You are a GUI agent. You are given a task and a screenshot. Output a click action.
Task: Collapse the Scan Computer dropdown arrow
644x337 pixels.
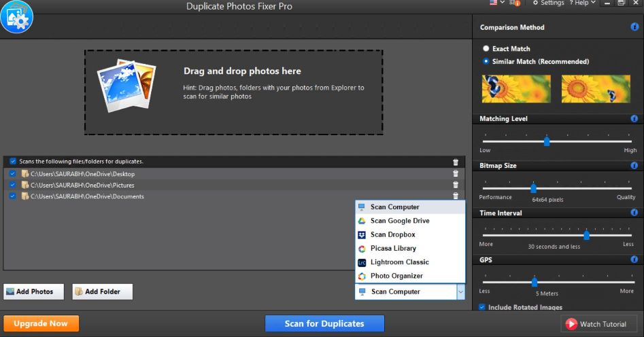point(460,291)
